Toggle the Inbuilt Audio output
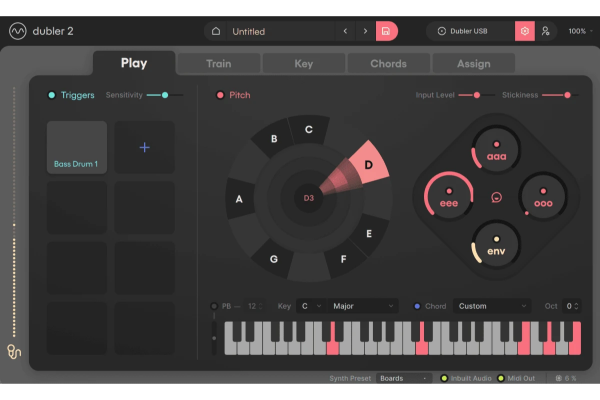Image resolution: width=600 pixels, height=400 pixels. click(444, 379)
